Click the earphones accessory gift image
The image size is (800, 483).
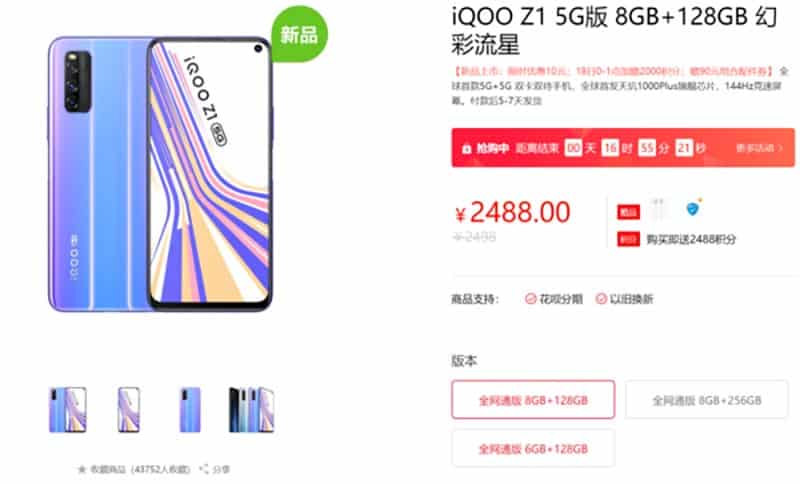click(659, 209)
